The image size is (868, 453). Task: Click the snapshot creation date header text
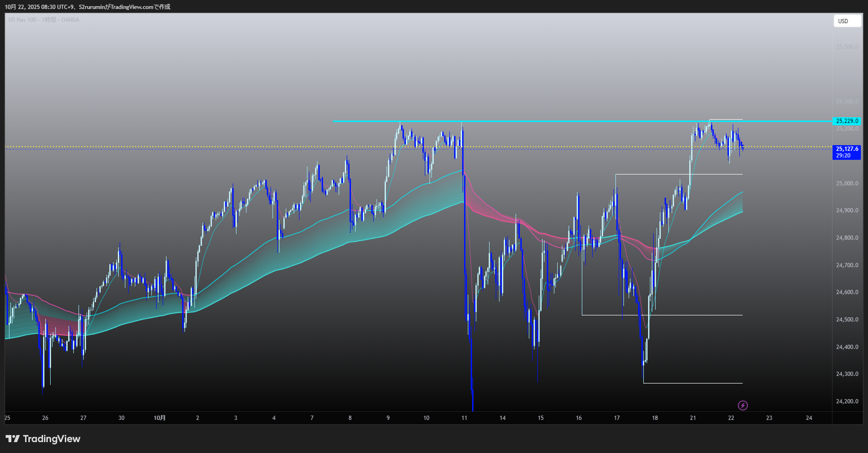coord(88,7)
